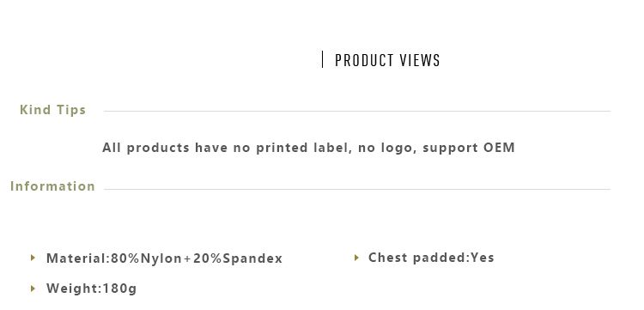Click the word logo in the notice
Viewport: 644px width, 310px height.
click(397, 149)
